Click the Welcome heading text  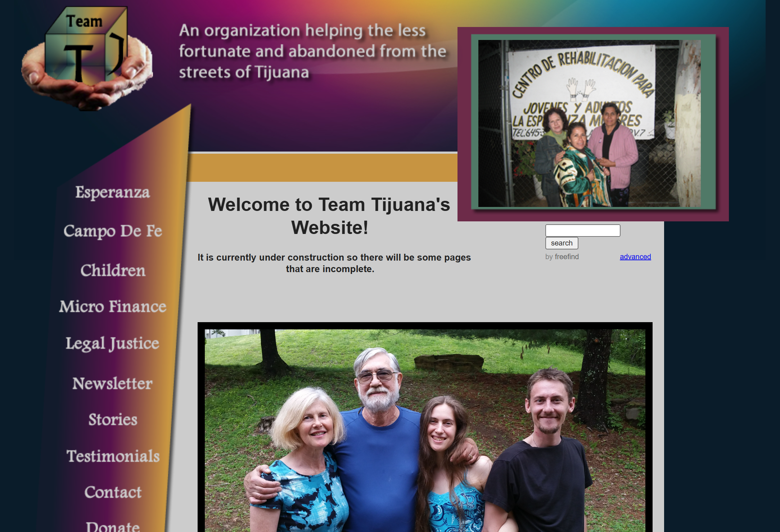pyautogui.click(x=330, y=215)
